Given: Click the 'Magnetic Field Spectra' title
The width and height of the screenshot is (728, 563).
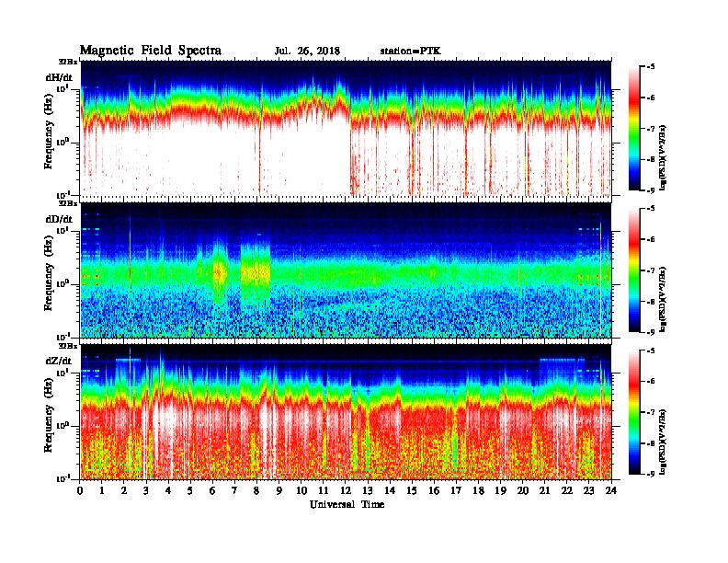Looking at the screenshot, I should pyautogui.click(x=151, y=51).
